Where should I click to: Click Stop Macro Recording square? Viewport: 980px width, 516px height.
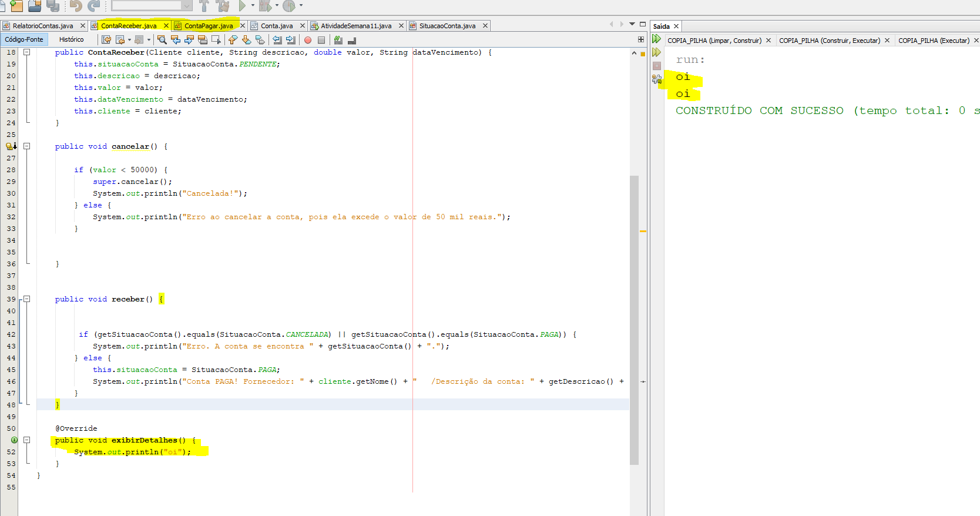(321, 40)
